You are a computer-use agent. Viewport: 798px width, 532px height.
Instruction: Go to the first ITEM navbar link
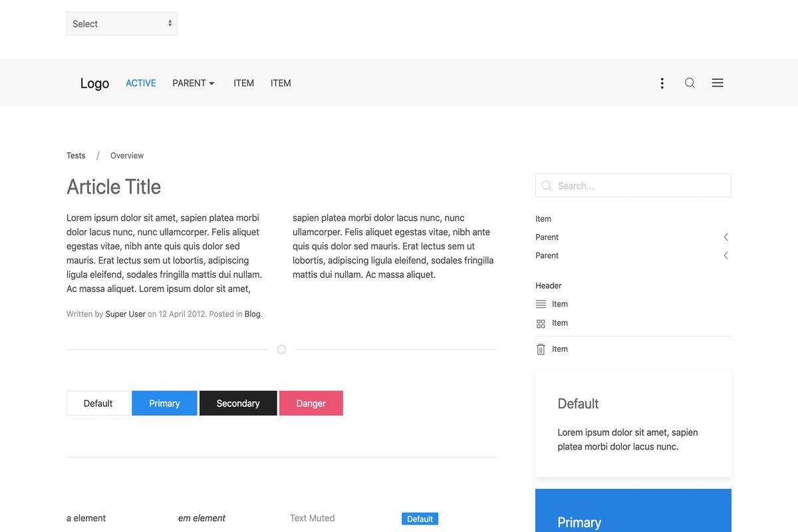point(243,83)
